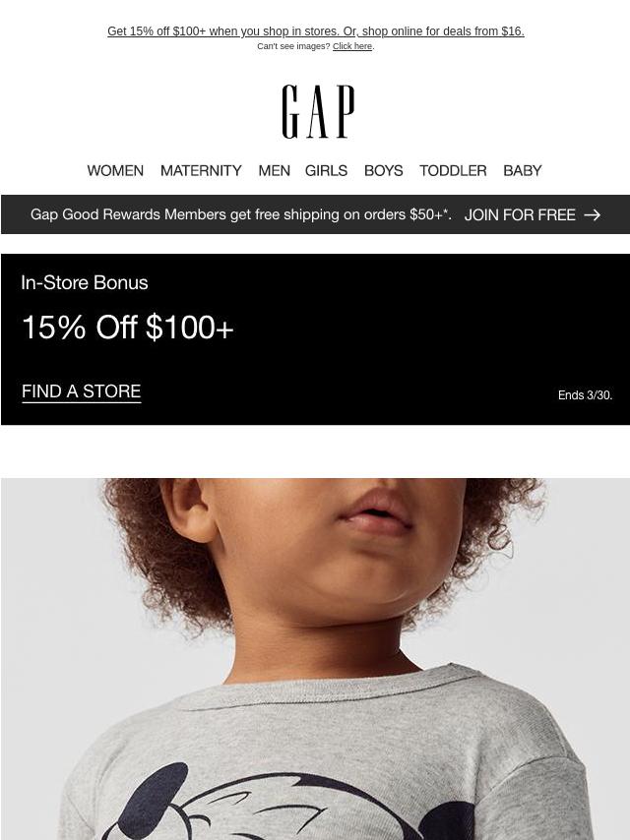Screen dimensions: 630x840
Task: Click the 15% Off $100+ headline
Action: [x=128, y=327]
